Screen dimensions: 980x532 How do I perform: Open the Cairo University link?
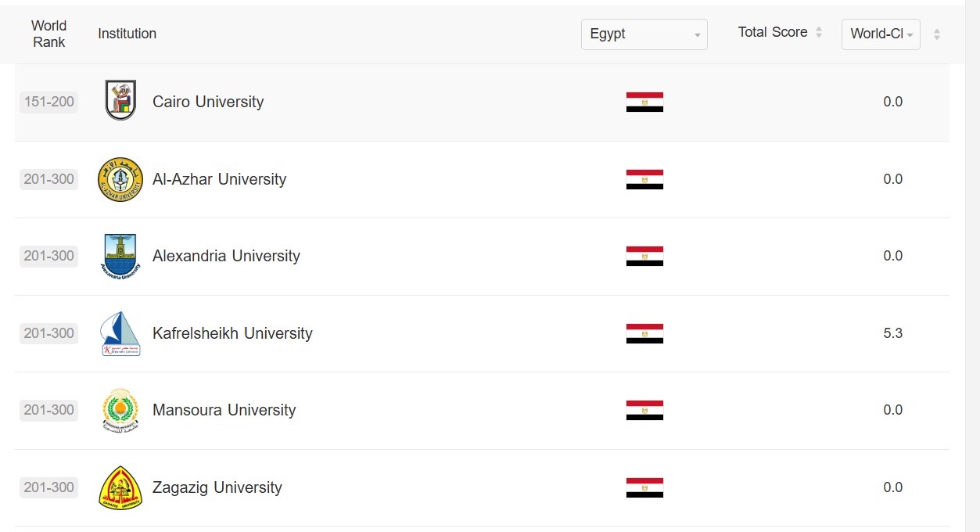(x=208, y=102)
